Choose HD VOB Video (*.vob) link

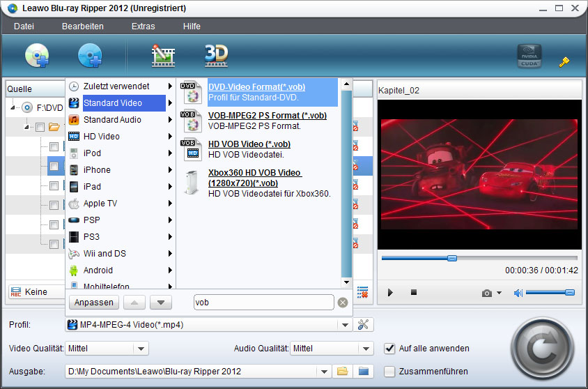249,144
